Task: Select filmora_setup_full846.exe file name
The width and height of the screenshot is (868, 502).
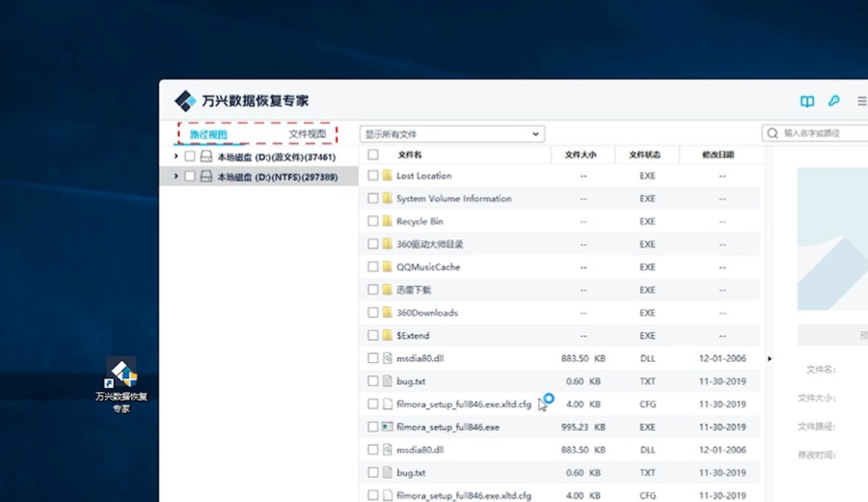Action: tap(448, 428)
